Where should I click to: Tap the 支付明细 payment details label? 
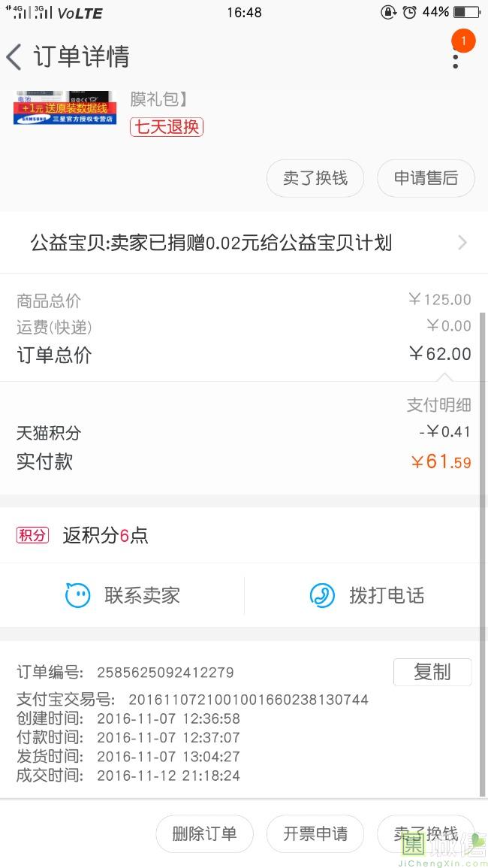click(438, 405)
